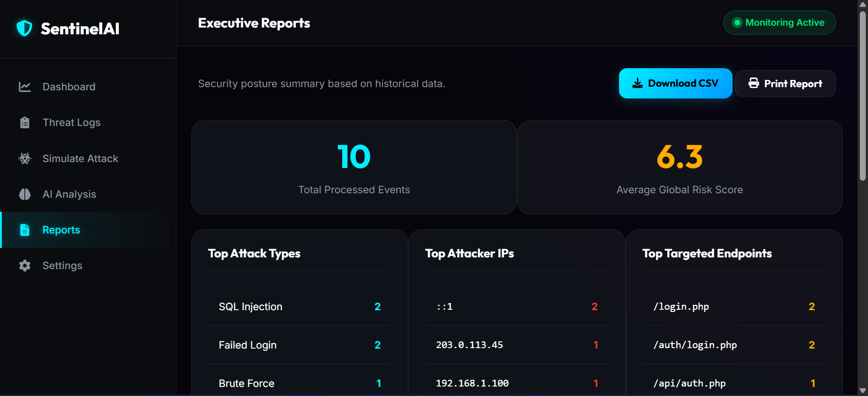868x396 pixels.
Task: Open Settings from the sidebar
Action: pos(88,266)
